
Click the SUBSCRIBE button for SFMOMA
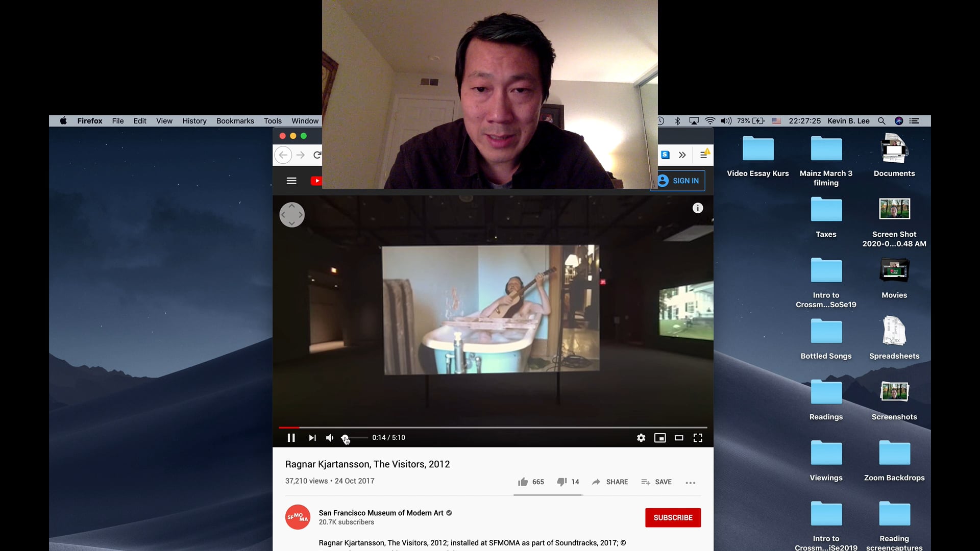click(672, 517)
